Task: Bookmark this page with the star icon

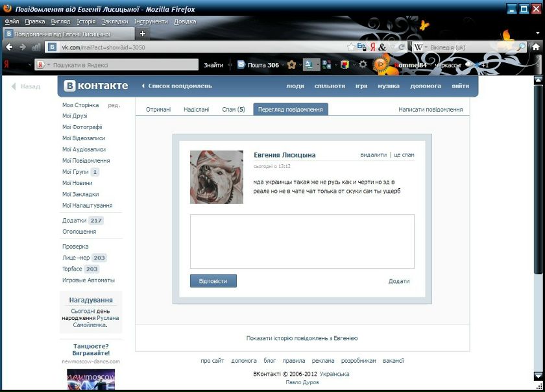Action: pos(351,47)
